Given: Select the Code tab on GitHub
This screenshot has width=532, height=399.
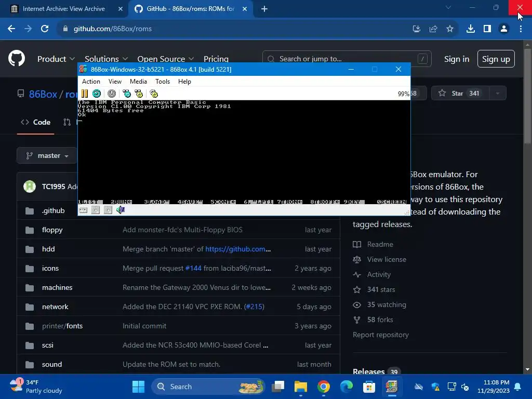Looking at the screenshot, I should [x=36, y=122].
